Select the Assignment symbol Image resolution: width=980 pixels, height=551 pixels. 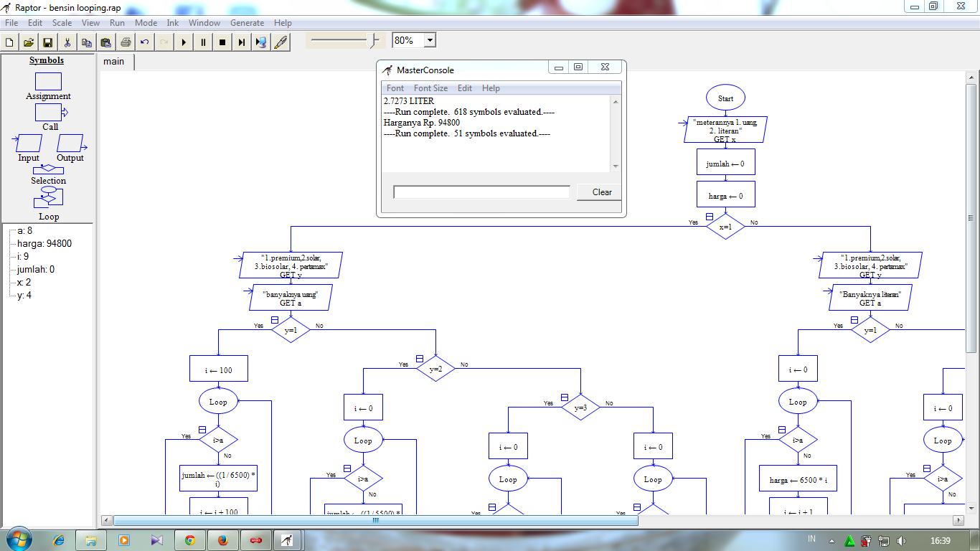48,81
